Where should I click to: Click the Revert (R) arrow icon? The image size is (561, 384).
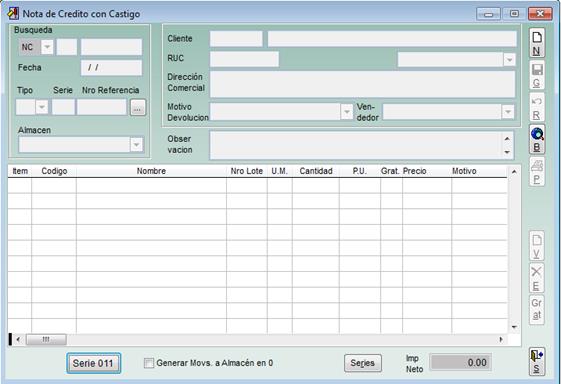tap(537, 107)
